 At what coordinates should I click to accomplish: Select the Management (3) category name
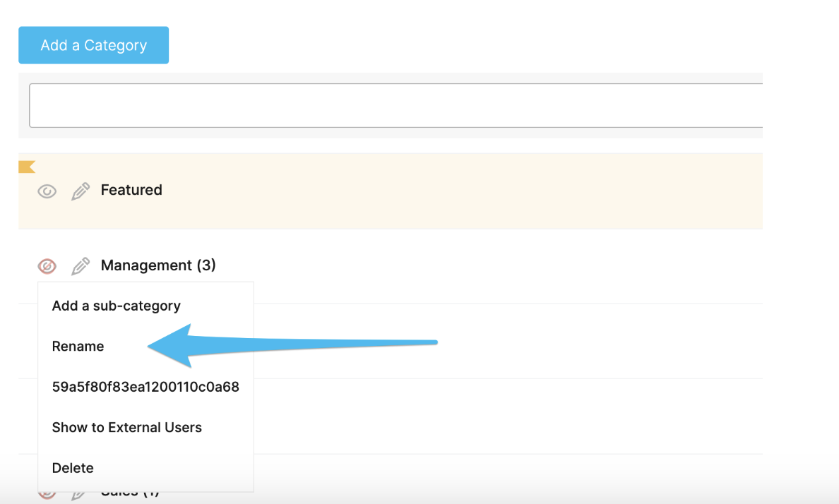(158, 265)
